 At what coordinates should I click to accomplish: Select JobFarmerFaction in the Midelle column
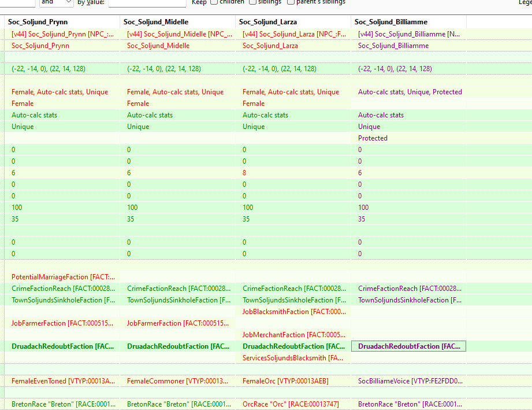click(177, 323)
